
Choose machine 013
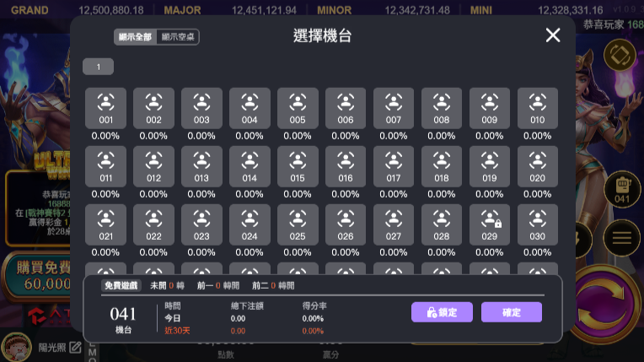click(x=201, y=166)
